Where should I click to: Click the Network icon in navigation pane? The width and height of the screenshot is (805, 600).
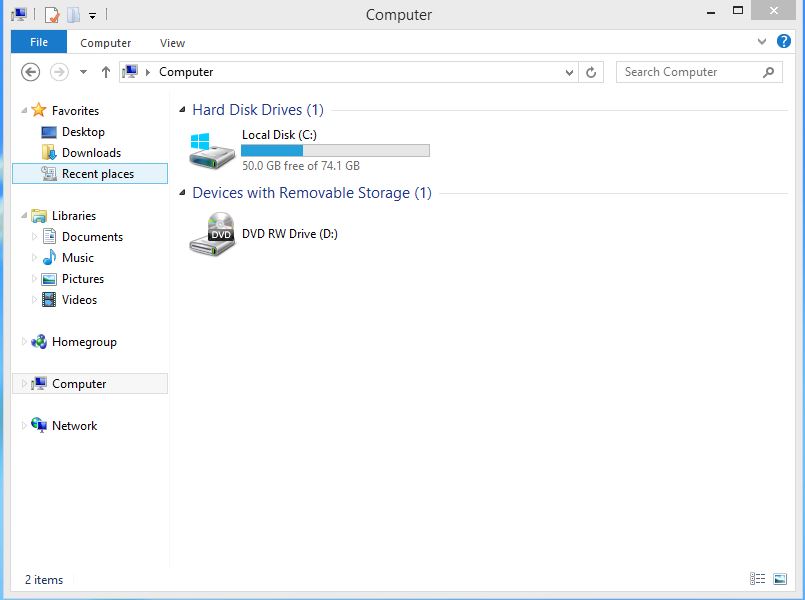point(39,425)
